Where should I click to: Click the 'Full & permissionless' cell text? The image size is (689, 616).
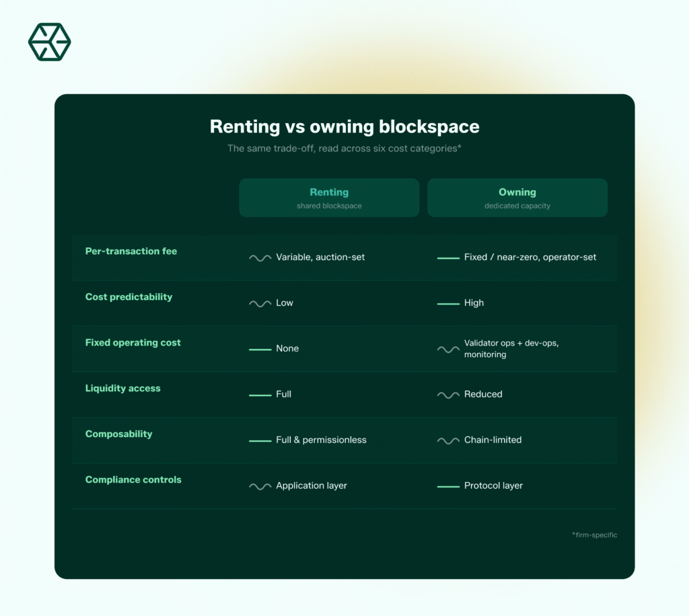(321, 440)
